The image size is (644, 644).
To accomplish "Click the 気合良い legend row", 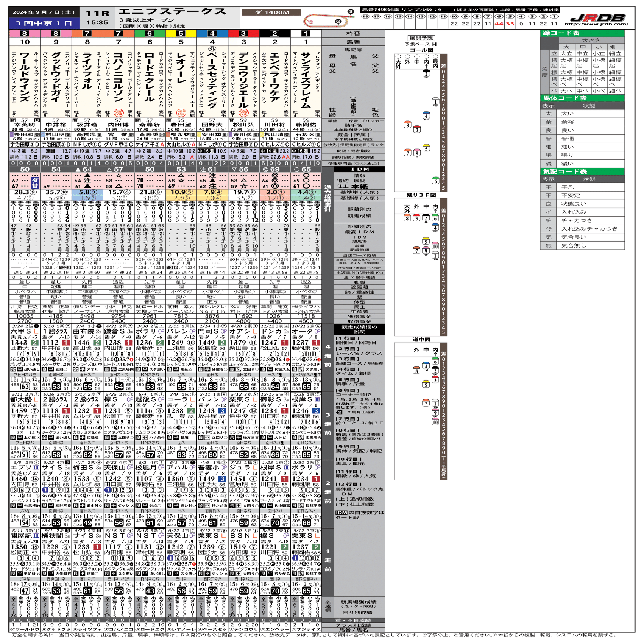I will coord(582,237).
